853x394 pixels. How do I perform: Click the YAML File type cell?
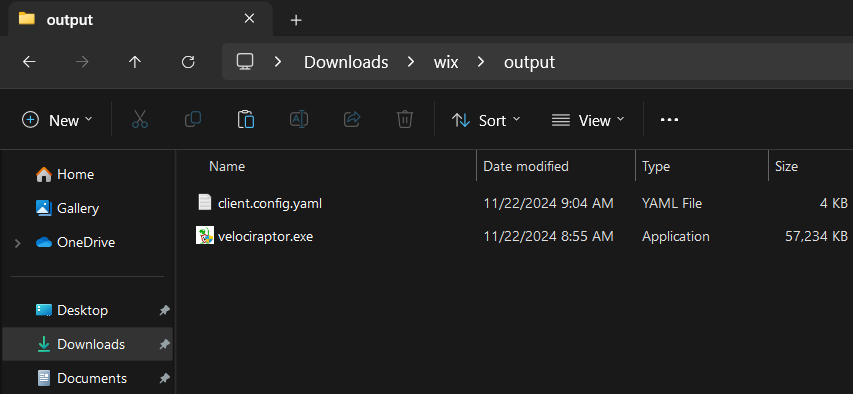672,204
